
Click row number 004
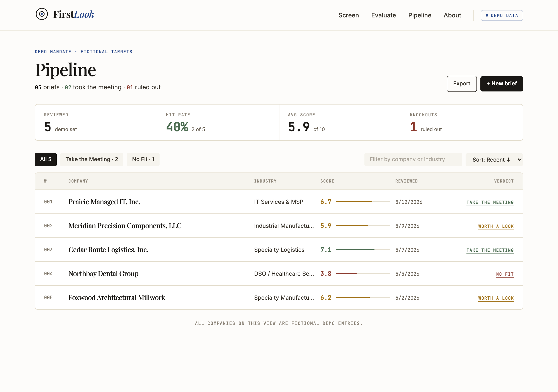[48, 274]
